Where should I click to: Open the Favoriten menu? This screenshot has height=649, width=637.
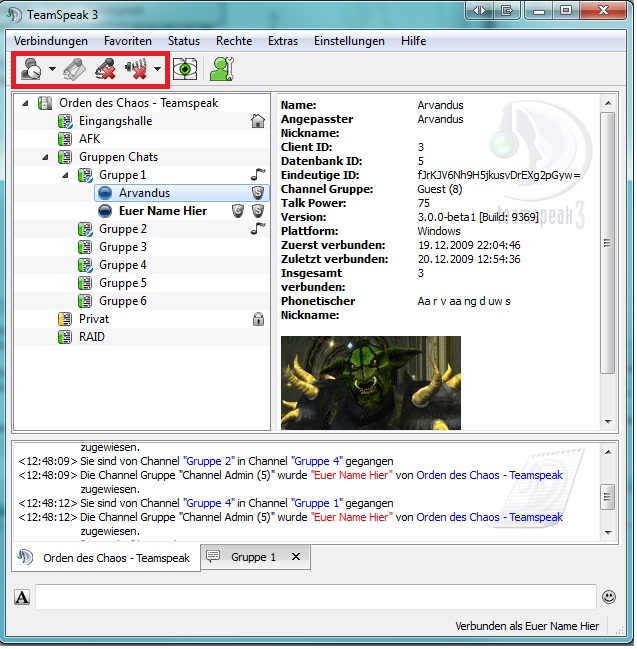tap(128, 41)
